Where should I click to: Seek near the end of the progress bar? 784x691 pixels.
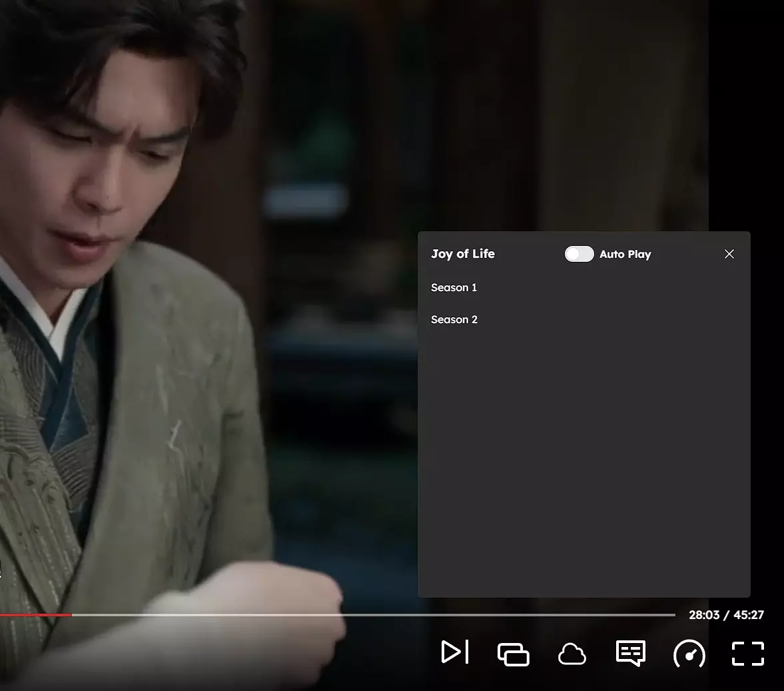point(659,615)
